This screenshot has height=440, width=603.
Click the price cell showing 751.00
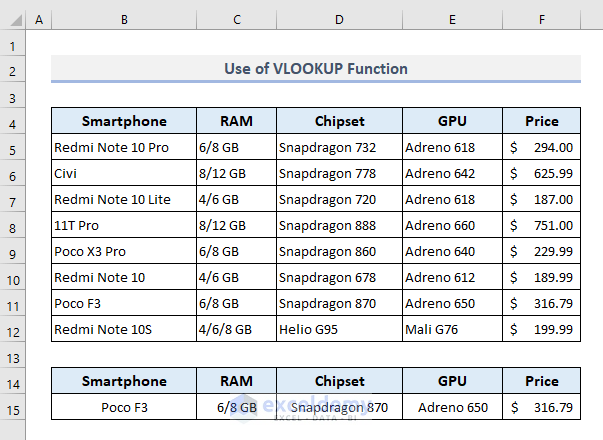(541, 225)
